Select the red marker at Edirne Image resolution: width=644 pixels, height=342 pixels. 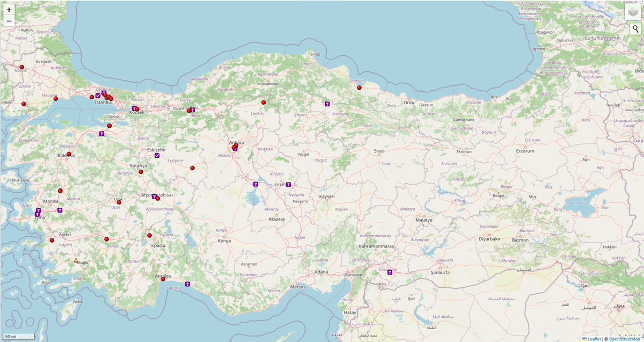(22, 67)
